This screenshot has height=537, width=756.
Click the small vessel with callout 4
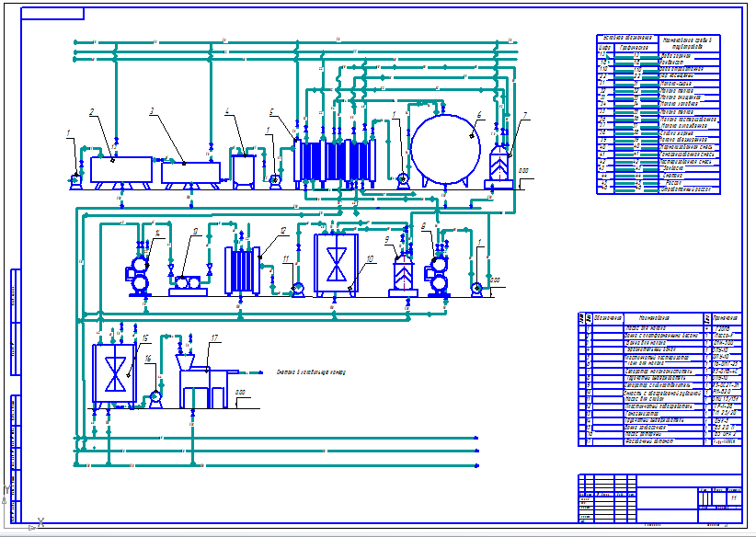pos(244,170)
